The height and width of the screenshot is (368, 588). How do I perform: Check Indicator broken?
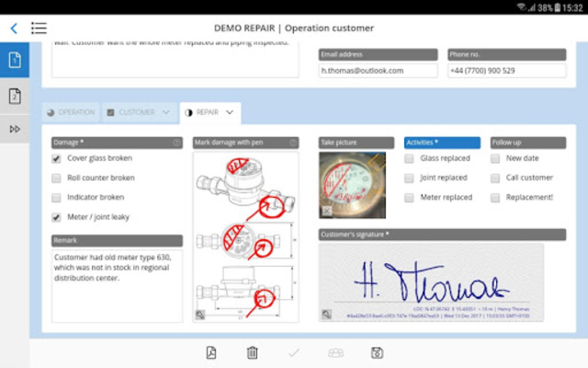[x=56, y=198]
